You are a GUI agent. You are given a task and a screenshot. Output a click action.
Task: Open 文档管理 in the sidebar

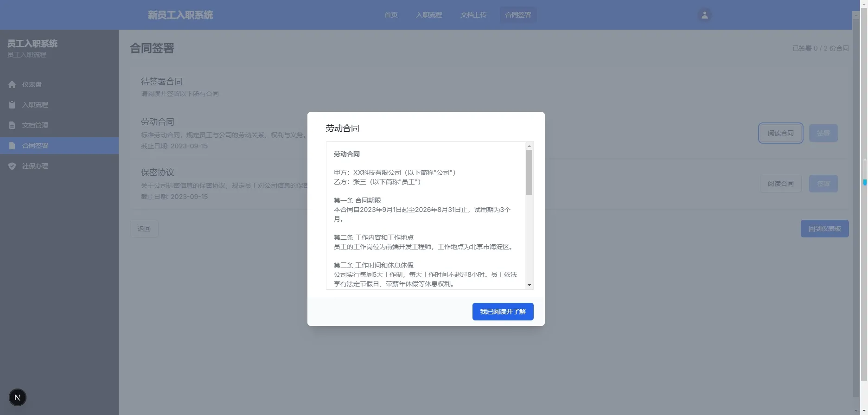(x=59, y=125)
